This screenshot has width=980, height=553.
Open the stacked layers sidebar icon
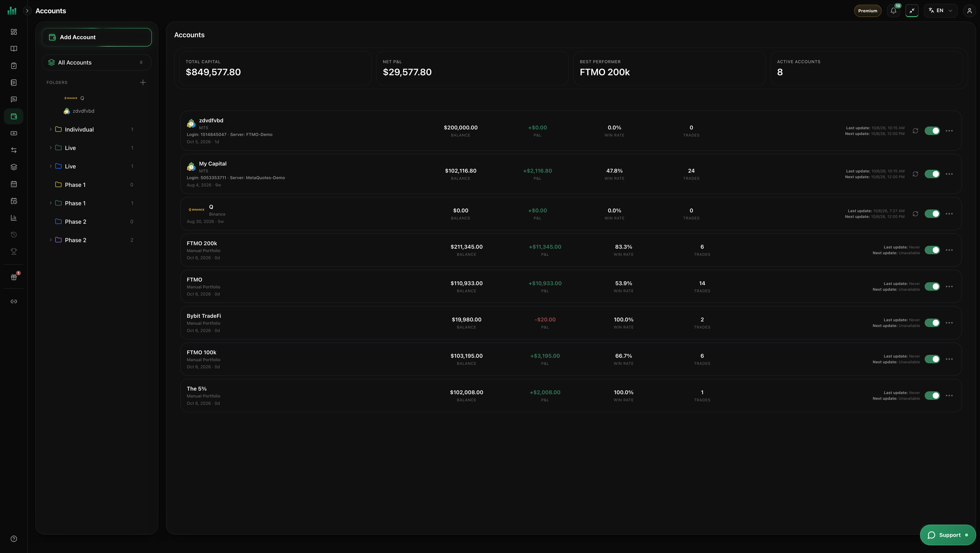pos(14,167)
